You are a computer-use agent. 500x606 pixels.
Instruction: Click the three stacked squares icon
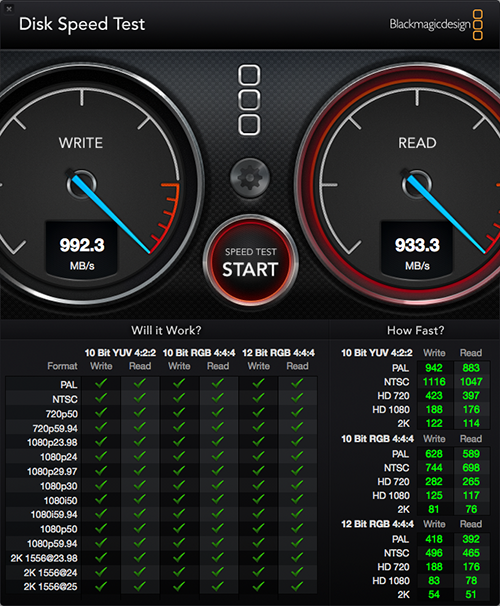point(249,100)
